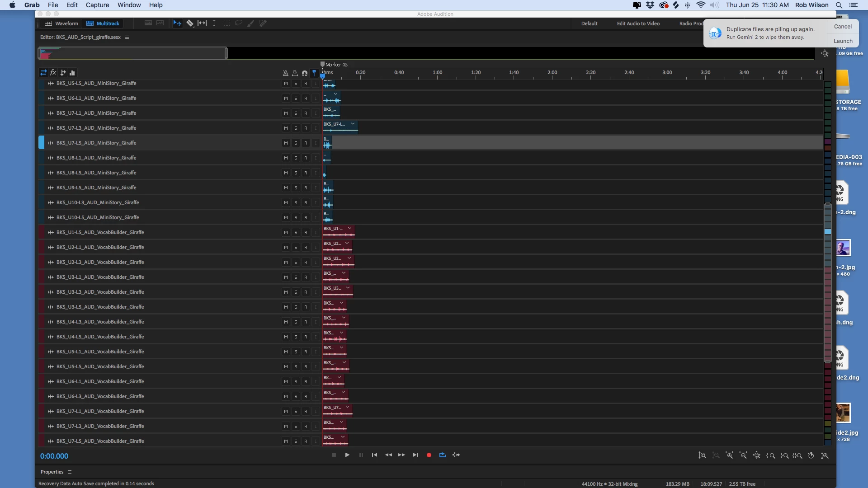Screen dimensions: 868x488
Task: Toggle Loop Playback in transport controls
Action: (443, 455)
